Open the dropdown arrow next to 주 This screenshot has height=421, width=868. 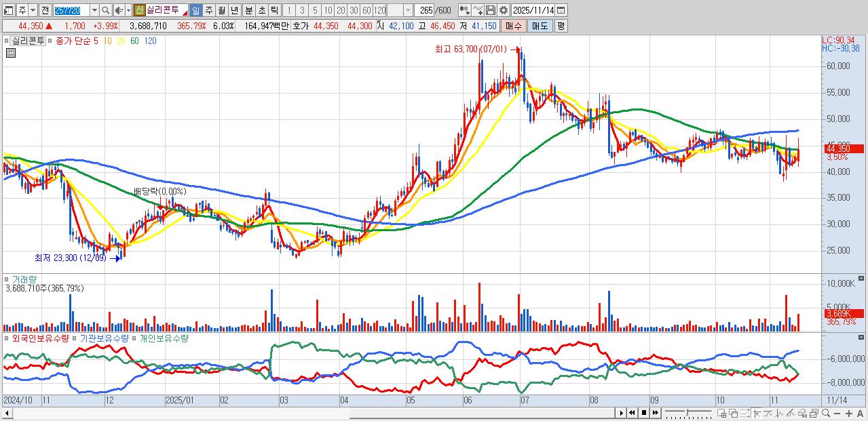pos(32,10)
